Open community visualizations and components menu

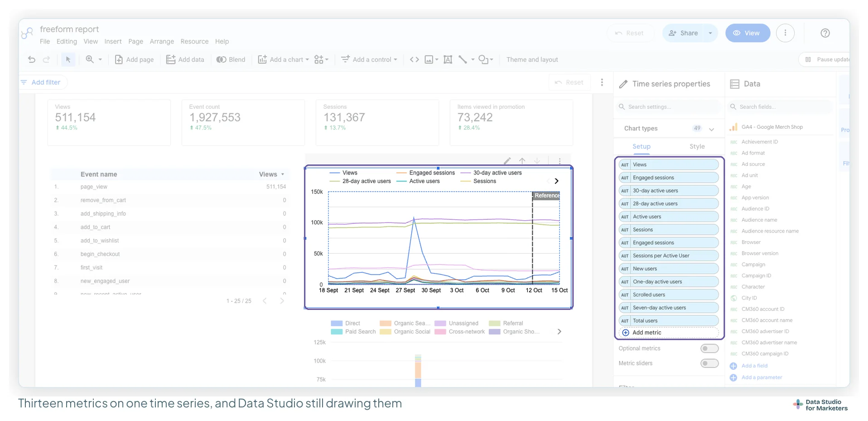pyautogui.click(x=321, y=59)
